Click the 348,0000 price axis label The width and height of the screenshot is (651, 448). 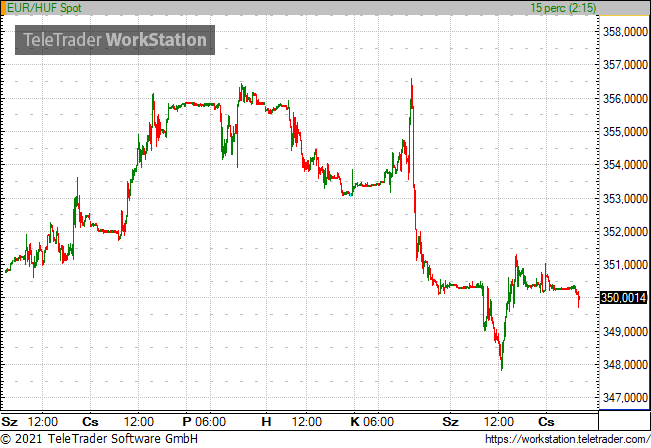[625, 365]
